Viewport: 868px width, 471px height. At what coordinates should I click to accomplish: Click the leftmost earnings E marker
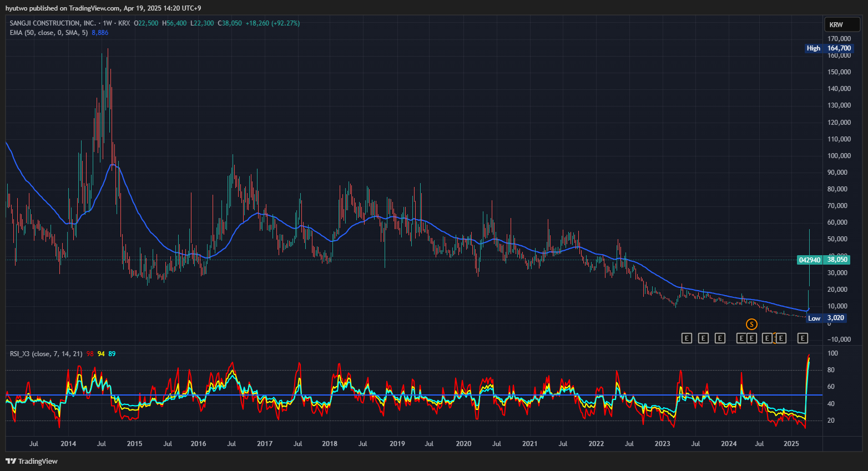click(x=687, y=338)
